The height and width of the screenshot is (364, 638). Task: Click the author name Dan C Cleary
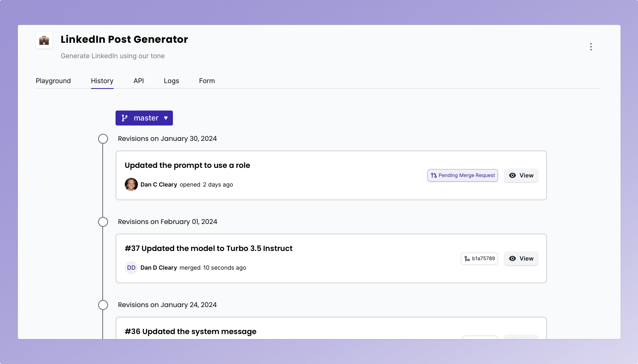point(159,184)
